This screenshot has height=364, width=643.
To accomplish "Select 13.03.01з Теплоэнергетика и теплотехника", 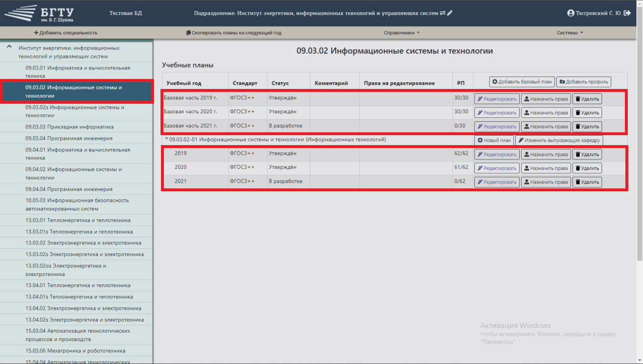I will (x=76, y=232).
